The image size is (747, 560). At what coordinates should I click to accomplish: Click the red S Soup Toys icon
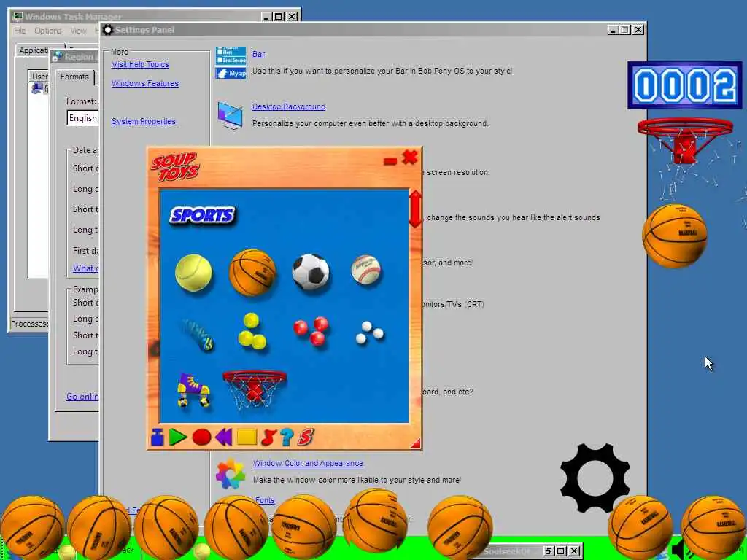pyautogui.click(x=306, y=437)
